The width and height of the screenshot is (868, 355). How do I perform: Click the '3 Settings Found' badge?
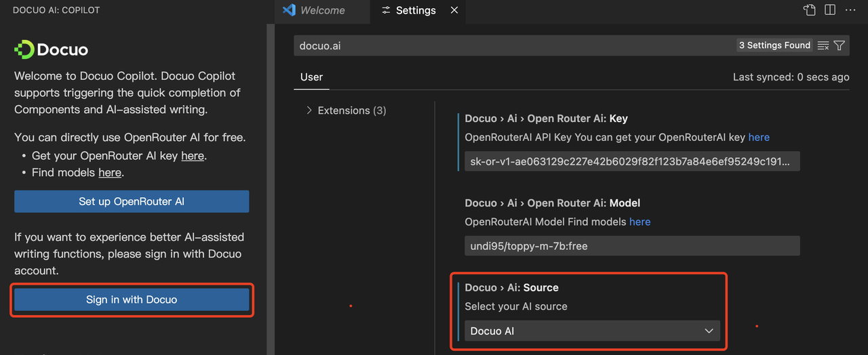[774, 45]
